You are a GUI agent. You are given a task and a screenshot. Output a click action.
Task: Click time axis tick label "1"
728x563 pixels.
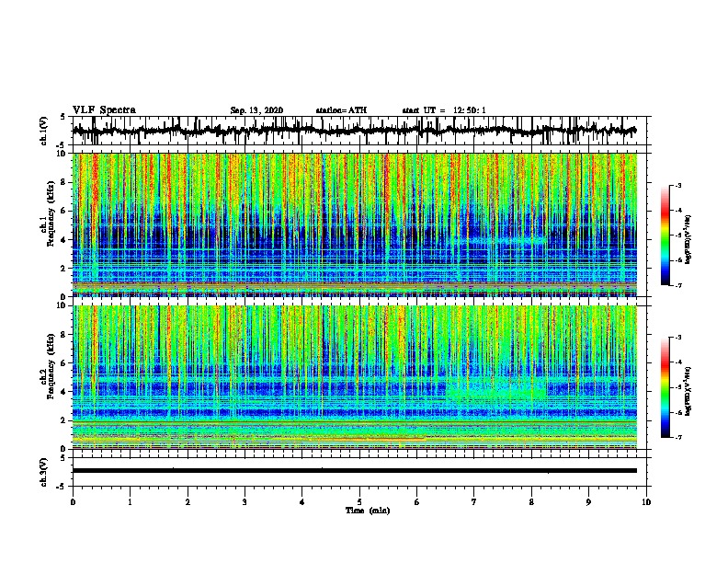coord(130,502)
